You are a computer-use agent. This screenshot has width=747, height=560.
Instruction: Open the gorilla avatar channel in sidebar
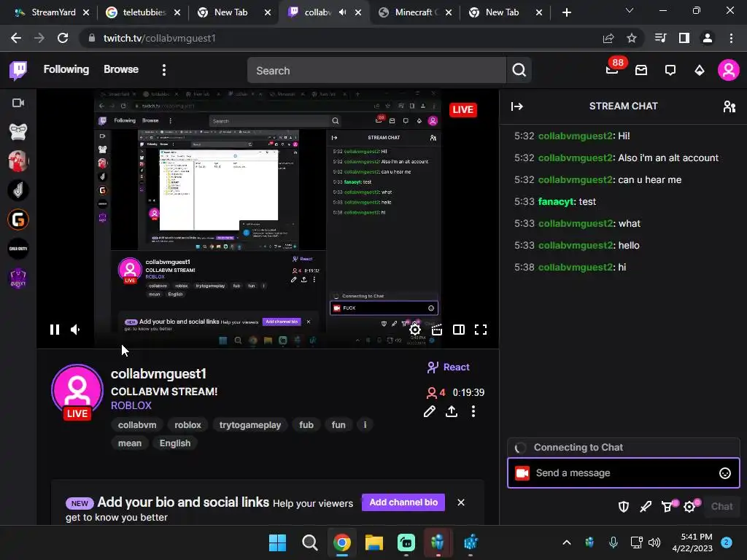[x=18, y=132]
